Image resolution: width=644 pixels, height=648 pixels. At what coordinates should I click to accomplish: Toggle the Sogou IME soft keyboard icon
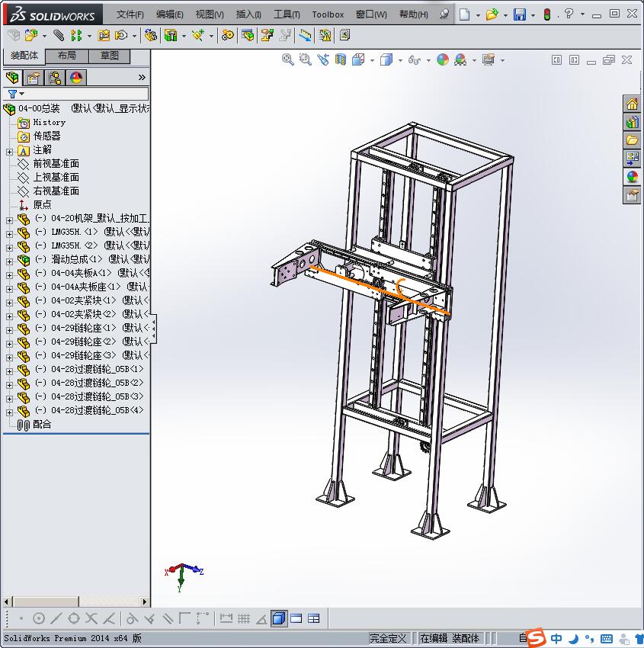coord(607,639)
